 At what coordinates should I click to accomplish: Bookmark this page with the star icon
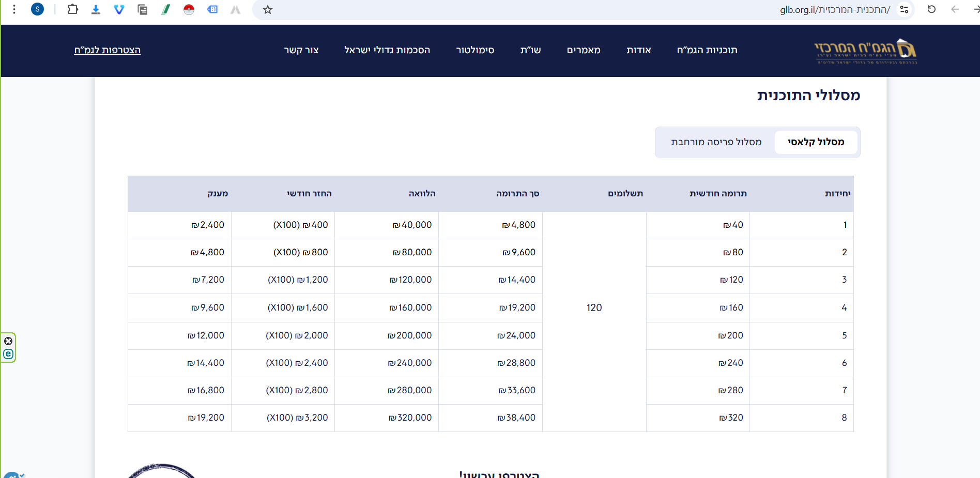point(267,9)
